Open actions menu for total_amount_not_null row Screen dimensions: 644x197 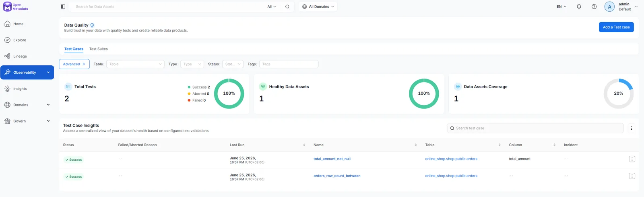pyautogui.click(x=632, y=159)
